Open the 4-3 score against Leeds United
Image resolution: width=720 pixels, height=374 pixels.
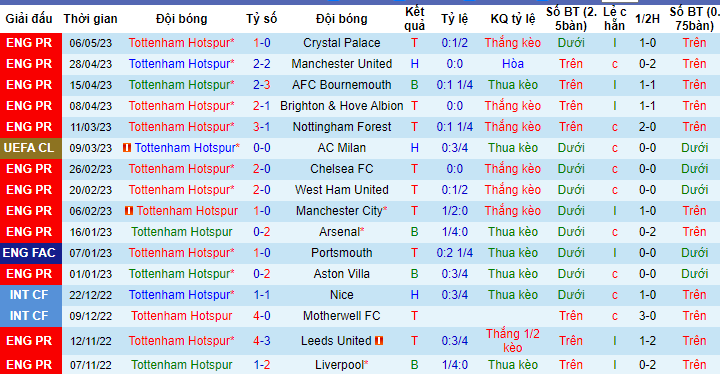pos(262,341)
